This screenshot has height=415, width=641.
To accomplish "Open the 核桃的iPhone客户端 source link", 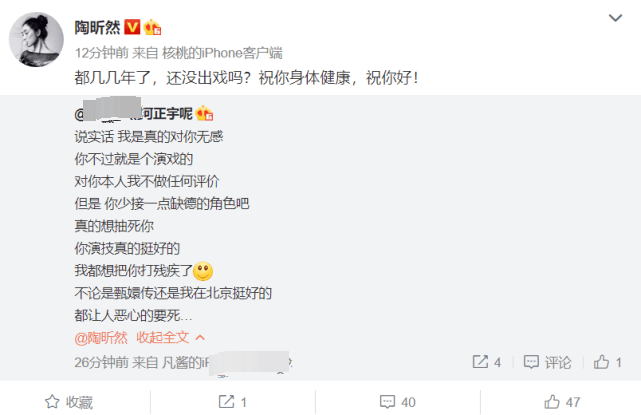I will tap(222, 53).
